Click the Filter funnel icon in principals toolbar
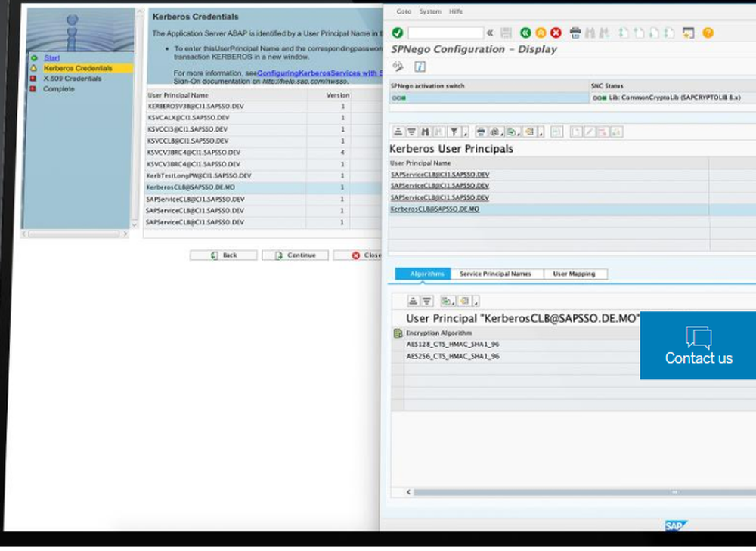Viewport: 756px width, 551px height. coord(454,132)
